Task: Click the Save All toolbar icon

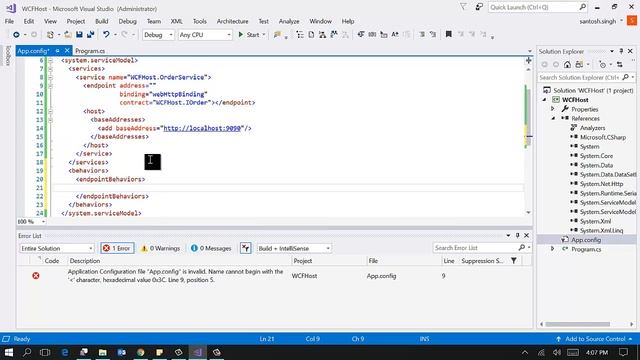Action: (90, 35)
